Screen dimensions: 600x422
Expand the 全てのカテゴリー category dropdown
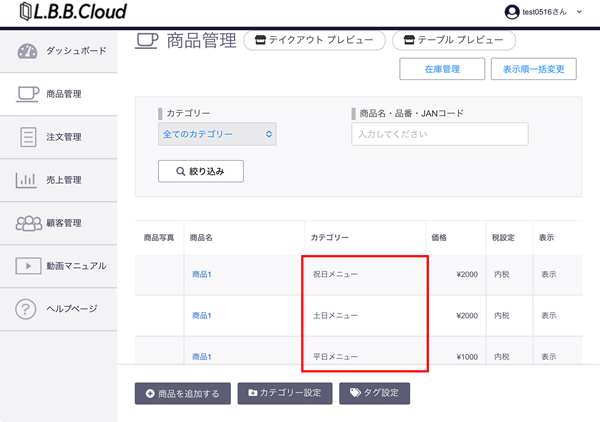pos(217,134)
